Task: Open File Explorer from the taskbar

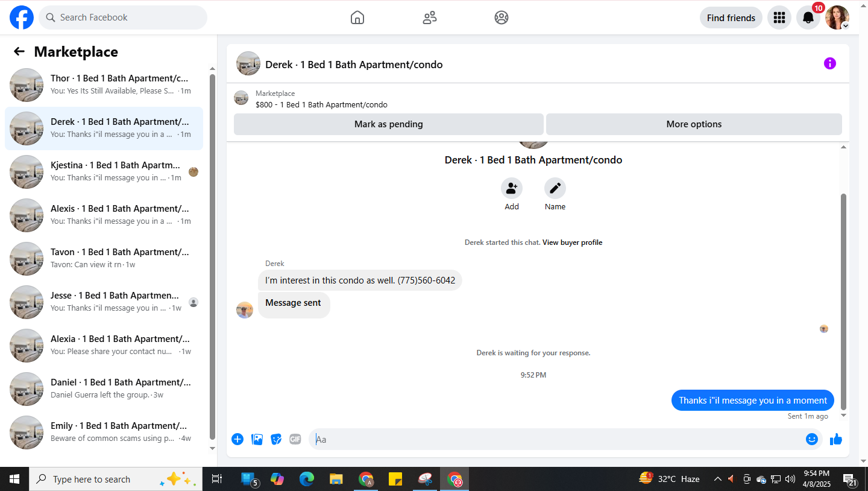Action: click(336, 479)
